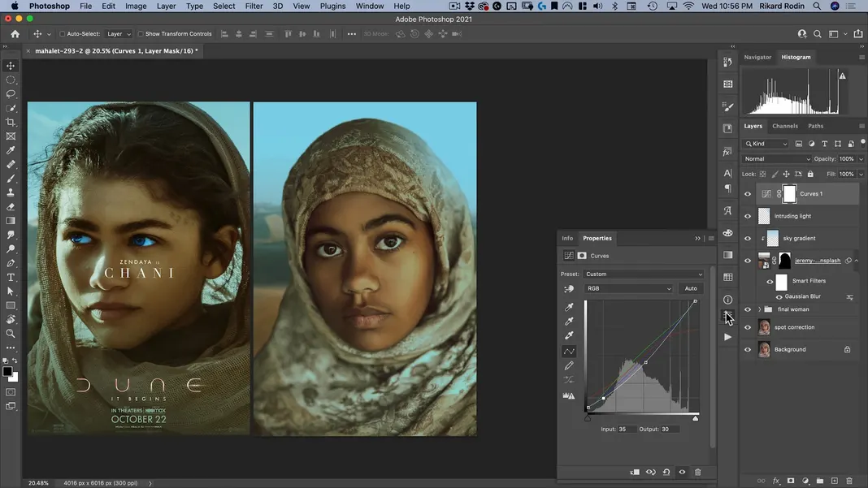Viewport: 868px width, 488px height.
Task: Delete the adjustment layer via Properties trash
Action: point(698,472)
